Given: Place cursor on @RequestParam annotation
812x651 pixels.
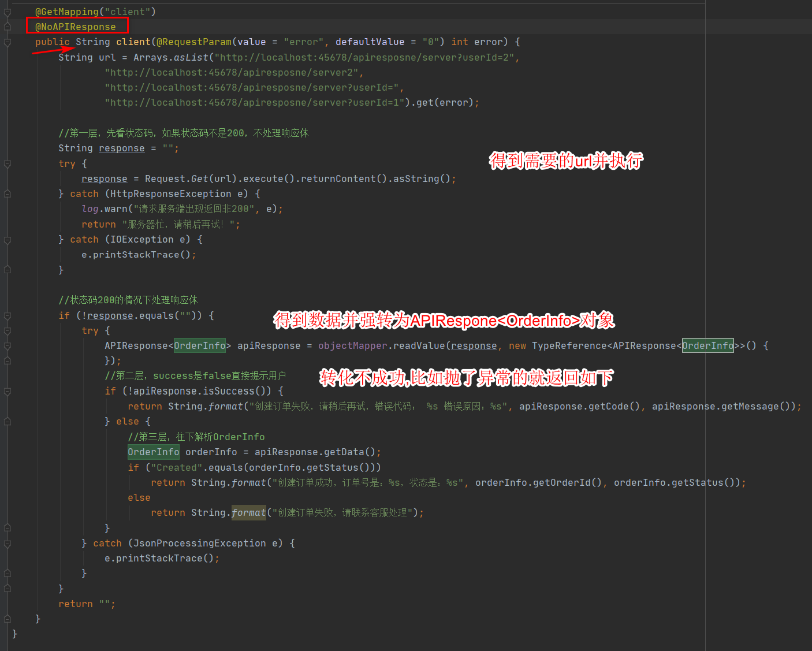Looking at the screenshot, I should click(194, 42).
